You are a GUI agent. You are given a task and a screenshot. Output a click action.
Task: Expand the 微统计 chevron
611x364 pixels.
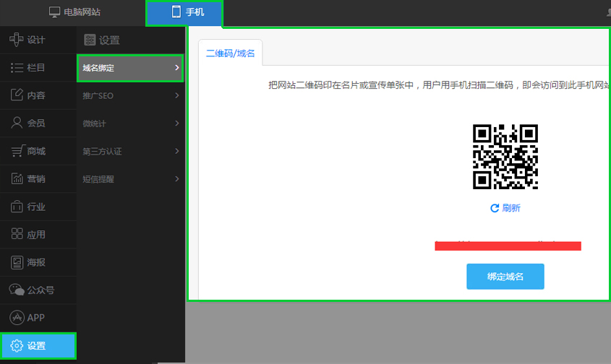click(x=177, y=123)
